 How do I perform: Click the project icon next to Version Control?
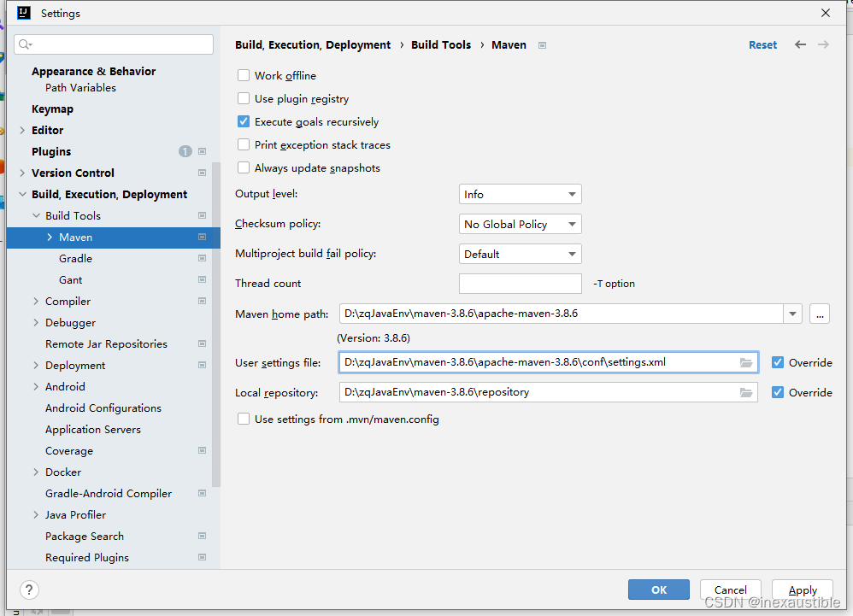tap(203, 173)
